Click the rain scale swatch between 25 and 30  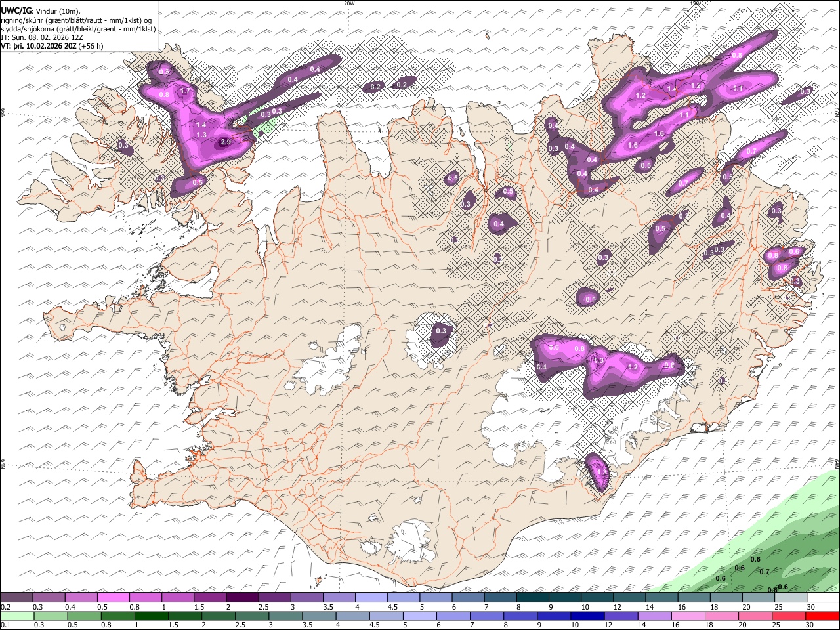click(789, 616)
